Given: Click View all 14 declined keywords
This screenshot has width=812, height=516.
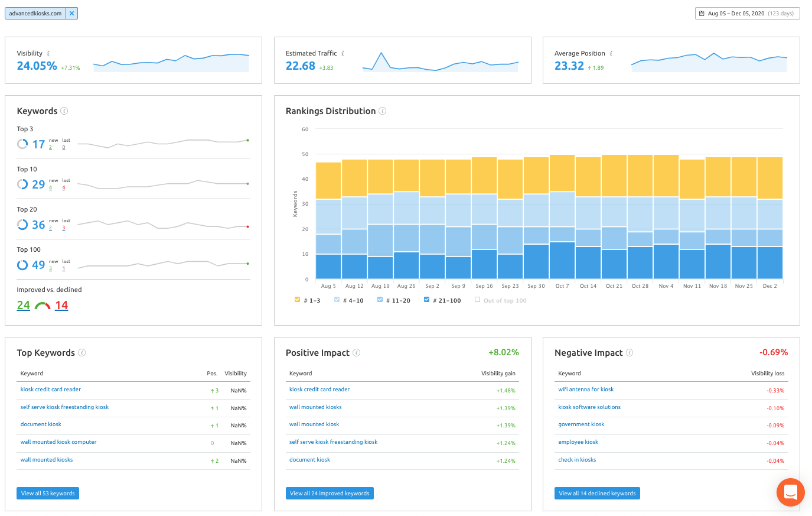Looking at the screenshot, I should tap(597, 494).
